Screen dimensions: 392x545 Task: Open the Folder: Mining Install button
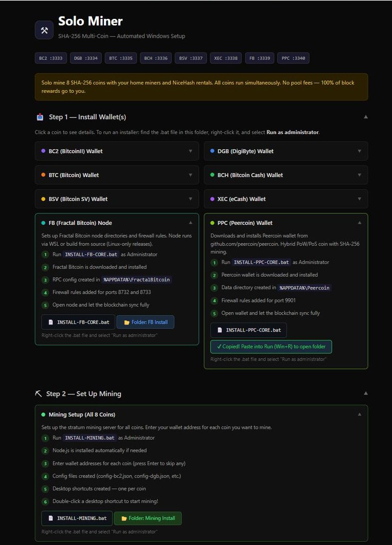[148, 518]
